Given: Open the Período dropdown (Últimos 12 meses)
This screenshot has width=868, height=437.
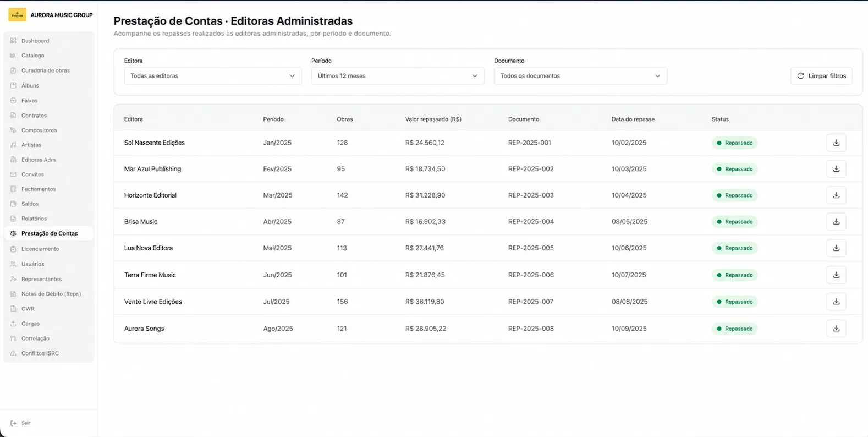Looking at the screenshot, I should (398, 76).
